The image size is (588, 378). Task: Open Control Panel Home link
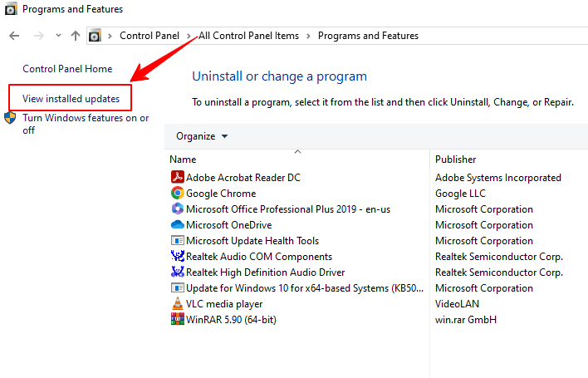click(x=67, y=69)
